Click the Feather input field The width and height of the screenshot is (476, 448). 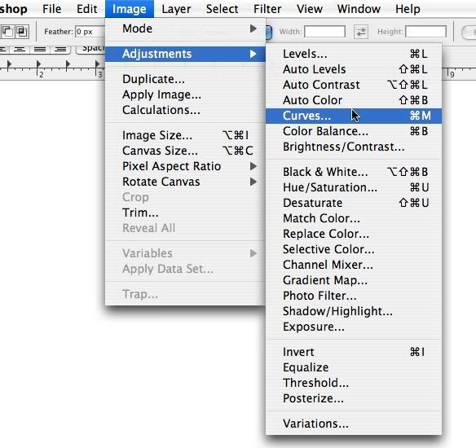(90, 32)
